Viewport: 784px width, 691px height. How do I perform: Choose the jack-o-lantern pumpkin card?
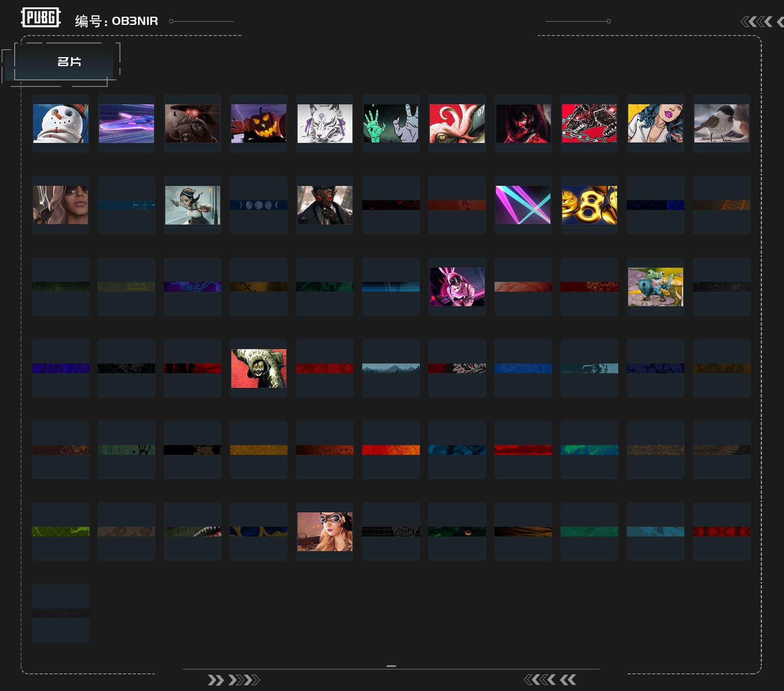pyautogui.click(x=258, y=123)
